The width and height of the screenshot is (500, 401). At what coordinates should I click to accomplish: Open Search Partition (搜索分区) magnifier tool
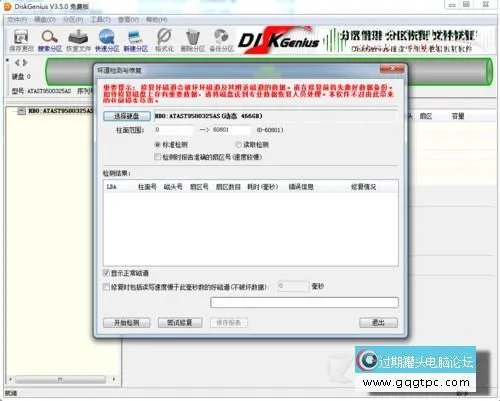(x=50, y=40)
